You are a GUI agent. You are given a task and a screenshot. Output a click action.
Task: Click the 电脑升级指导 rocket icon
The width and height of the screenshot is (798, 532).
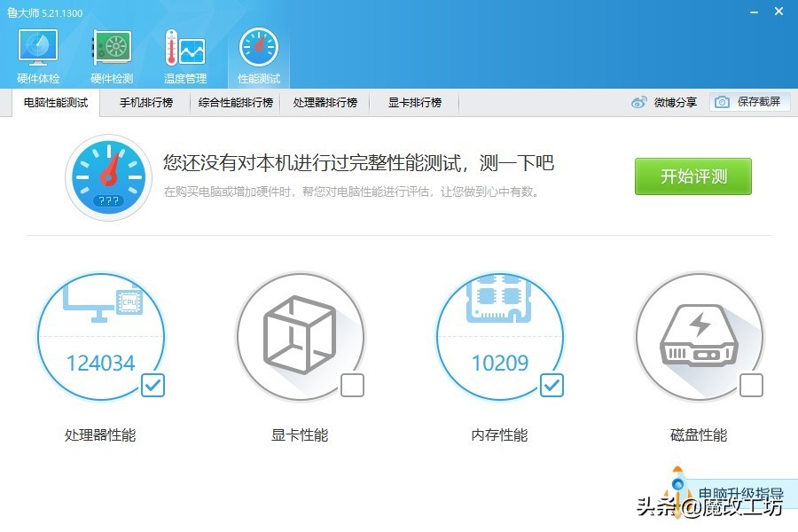(679, 489)
